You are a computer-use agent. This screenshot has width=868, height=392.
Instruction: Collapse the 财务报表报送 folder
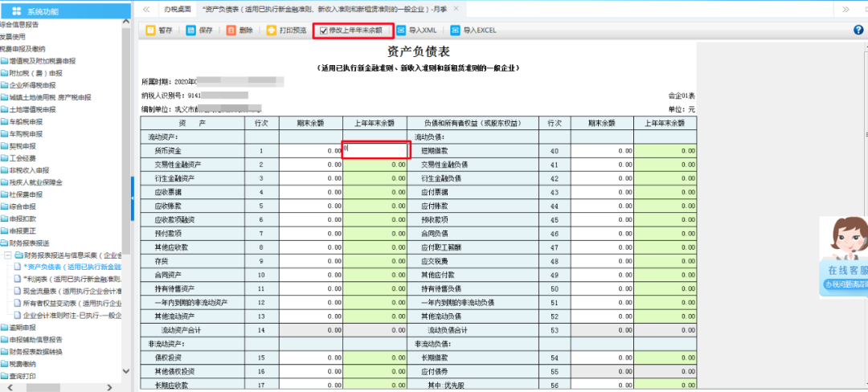tap(25, 243)
